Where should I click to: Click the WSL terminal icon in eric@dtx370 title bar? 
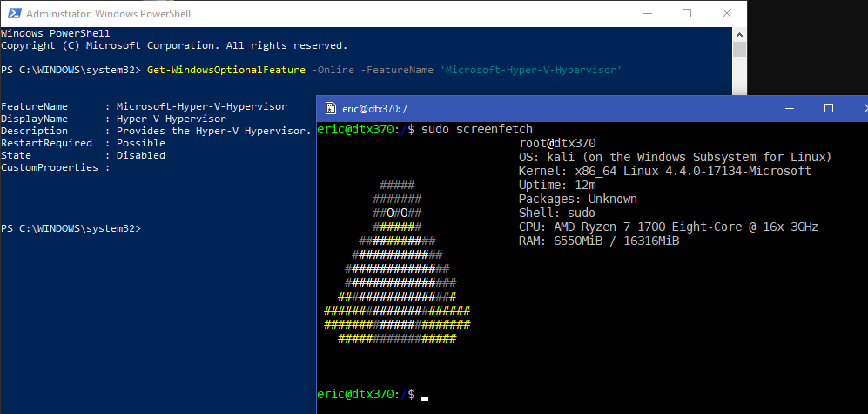[x=331, y=109]
